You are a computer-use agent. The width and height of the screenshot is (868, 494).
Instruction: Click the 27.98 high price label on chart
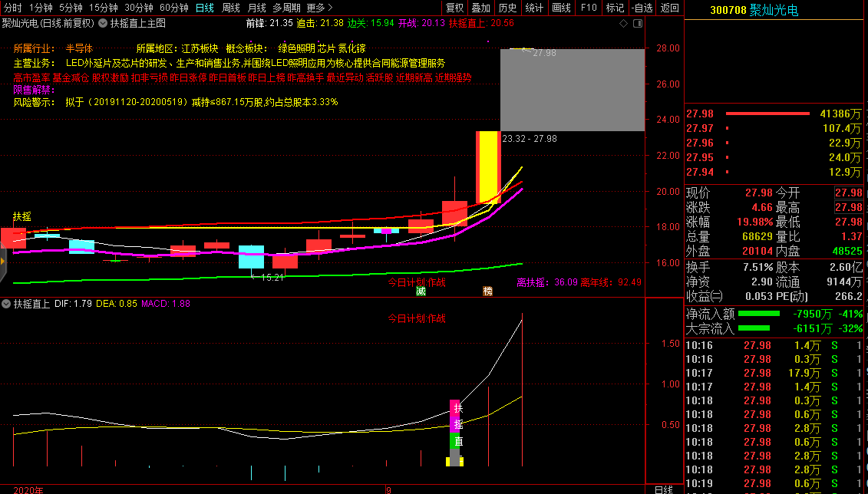point(544,53)
